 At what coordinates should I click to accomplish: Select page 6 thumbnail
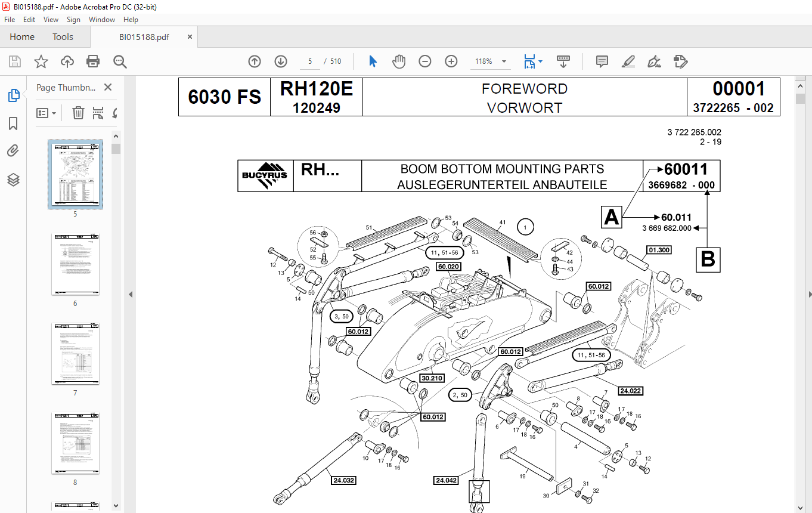75,265
